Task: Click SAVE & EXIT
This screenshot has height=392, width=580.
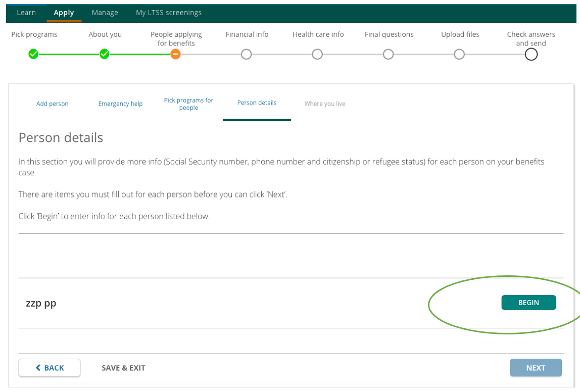Action: 123,368
